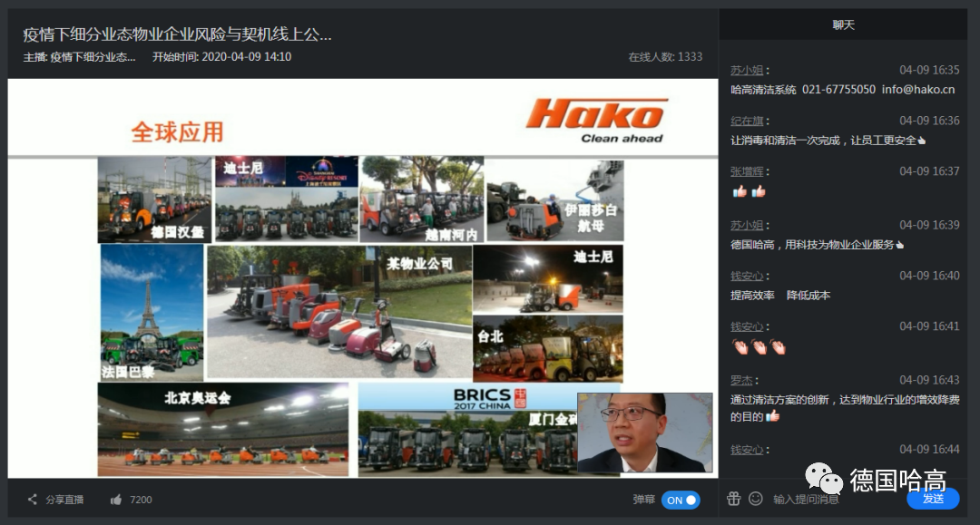The image size is (980, 525).
Task: Click the 法国巴黎 Eiffel Tower photo
Action: click(152, 313)
